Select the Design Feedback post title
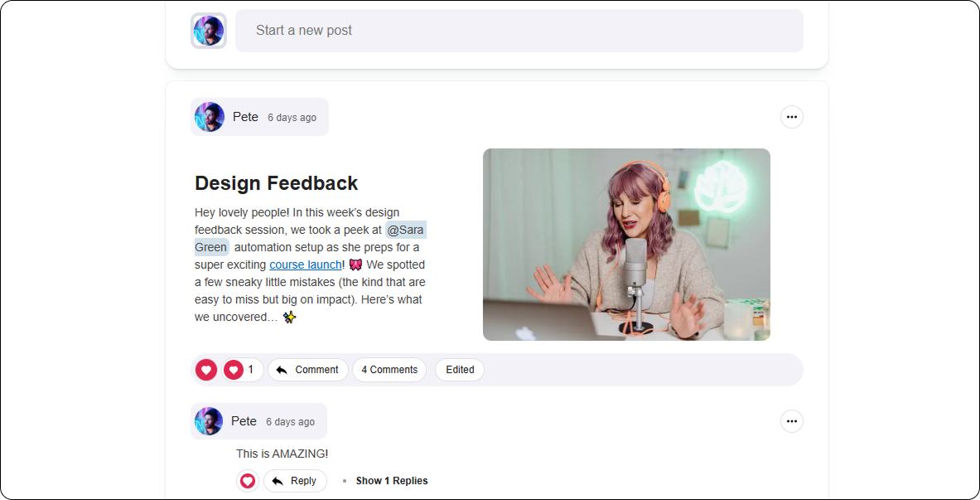Viewport: 980px width, 500px height. point(276,183)
